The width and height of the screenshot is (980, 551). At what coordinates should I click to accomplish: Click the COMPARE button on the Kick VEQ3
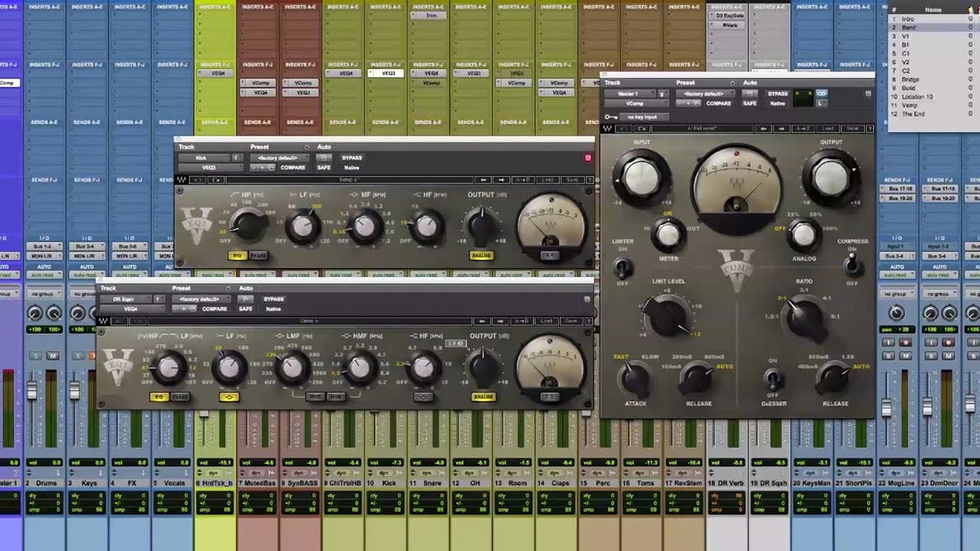click(x=293, y=166)
